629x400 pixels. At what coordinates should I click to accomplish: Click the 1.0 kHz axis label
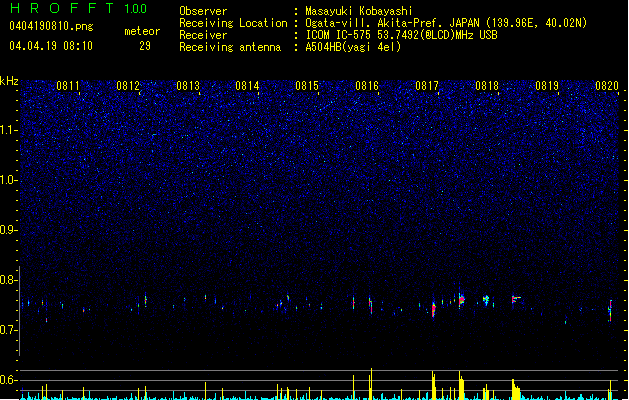9,180
